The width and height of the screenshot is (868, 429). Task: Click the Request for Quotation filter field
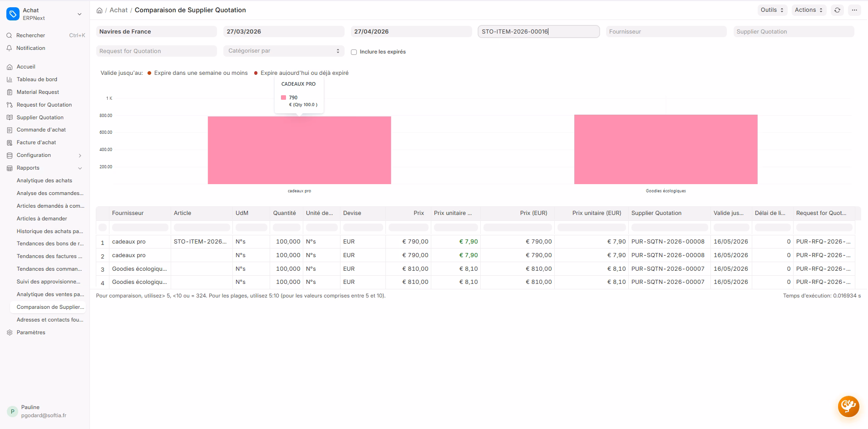156,51
